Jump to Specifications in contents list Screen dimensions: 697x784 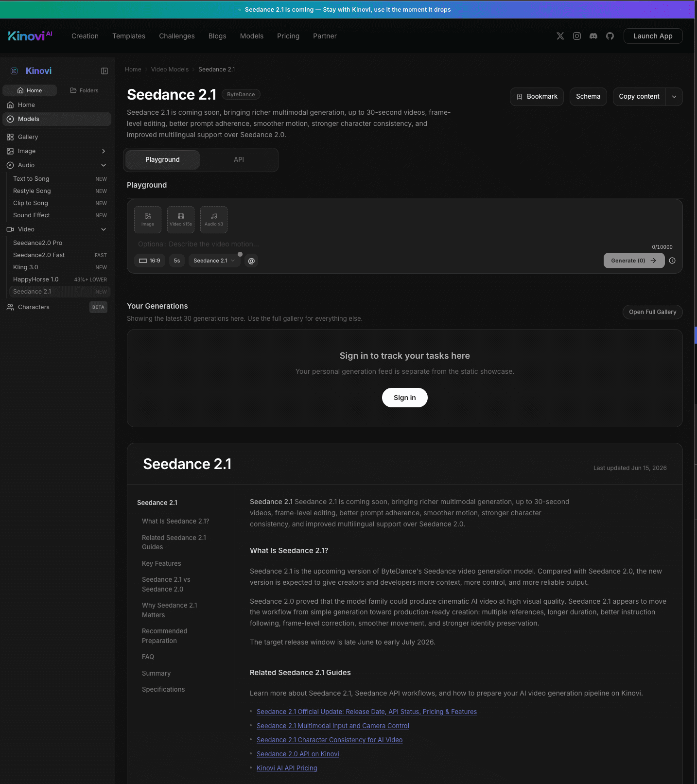[163, 689]
